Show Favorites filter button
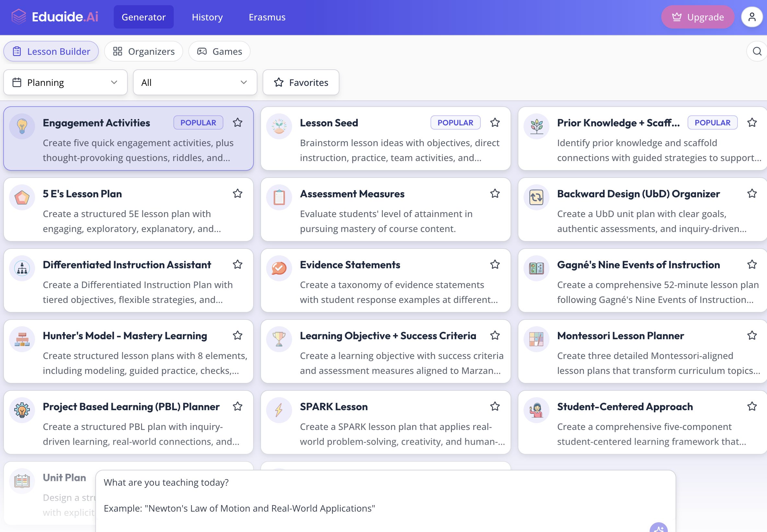This screenshot has height=532, width=767. (x=301, y=82)
